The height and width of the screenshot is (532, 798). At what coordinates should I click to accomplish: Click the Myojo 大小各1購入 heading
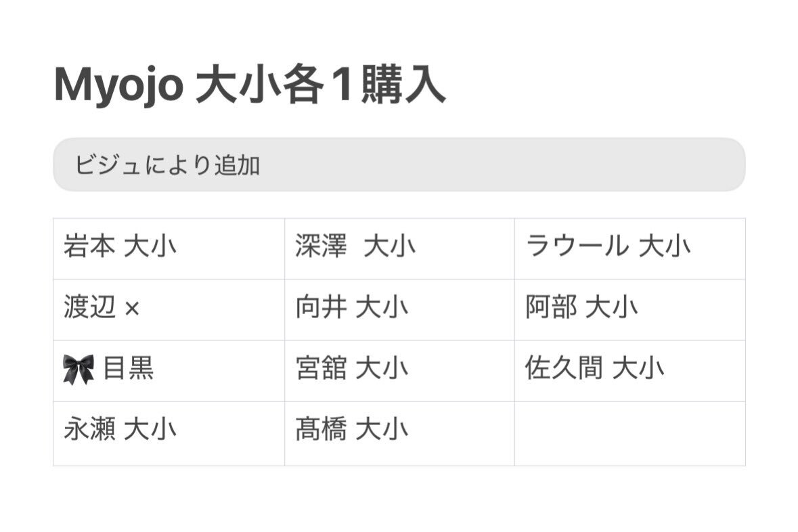click(x=249, y=85)
